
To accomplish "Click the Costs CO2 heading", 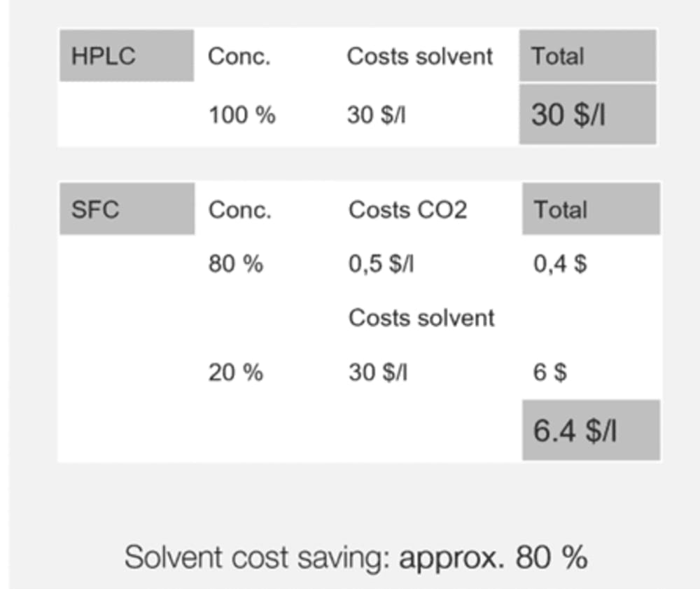I will [x=407, y=210].
